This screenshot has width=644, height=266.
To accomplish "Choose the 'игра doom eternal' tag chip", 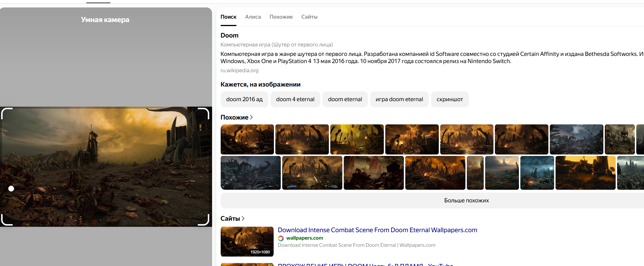I will click(x=399, y=99).
